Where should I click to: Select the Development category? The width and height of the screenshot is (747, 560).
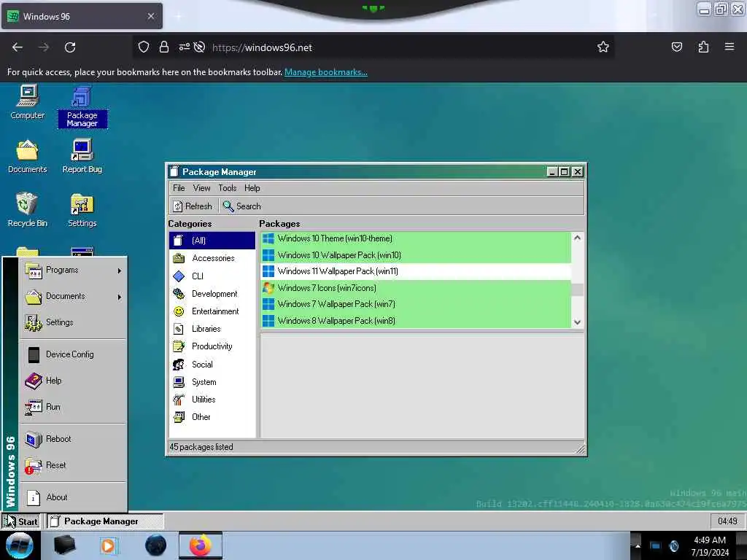(212, 294)
